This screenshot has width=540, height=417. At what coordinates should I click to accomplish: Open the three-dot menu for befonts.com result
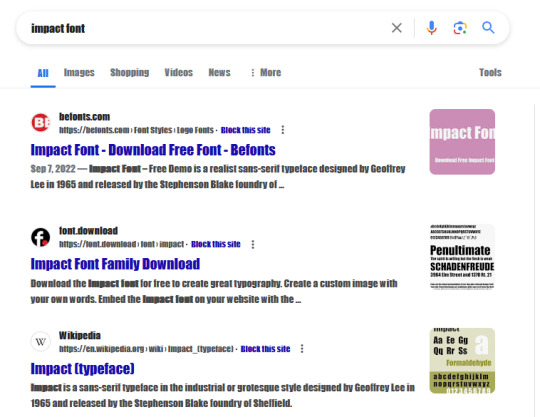pos(283,130)
